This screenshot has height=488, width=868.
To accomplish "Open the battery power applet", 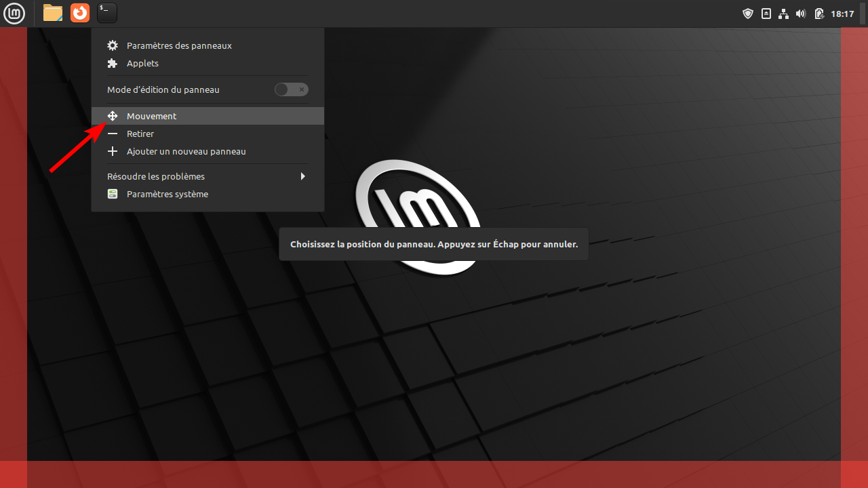I will point(819,14).
